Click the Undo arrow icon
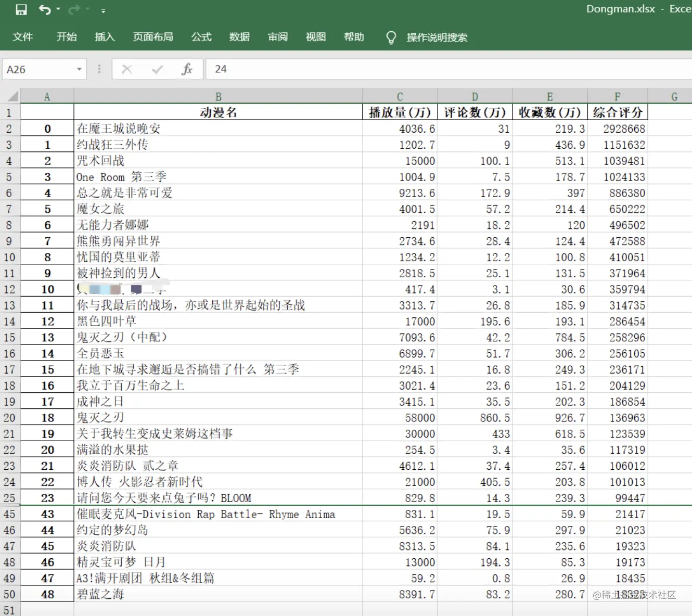 point(45,10)
